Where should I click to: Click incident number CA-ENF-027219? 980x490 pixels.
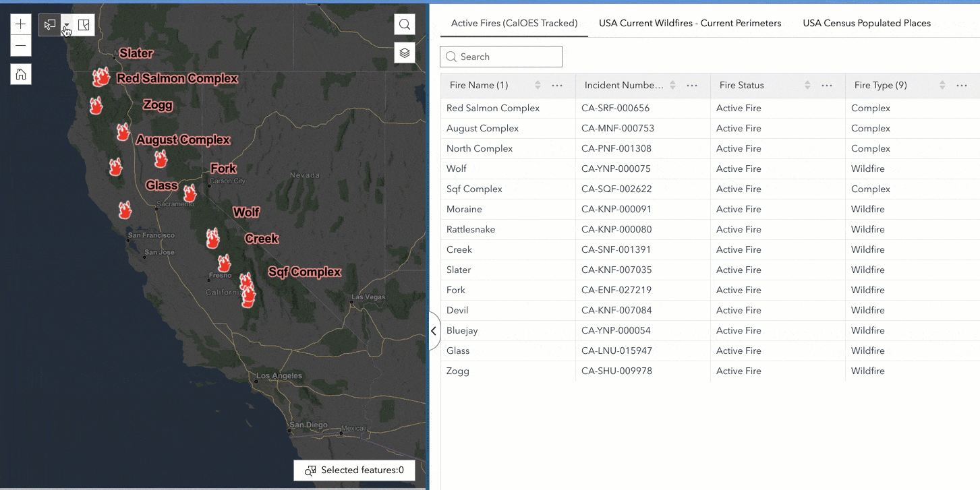616,290
